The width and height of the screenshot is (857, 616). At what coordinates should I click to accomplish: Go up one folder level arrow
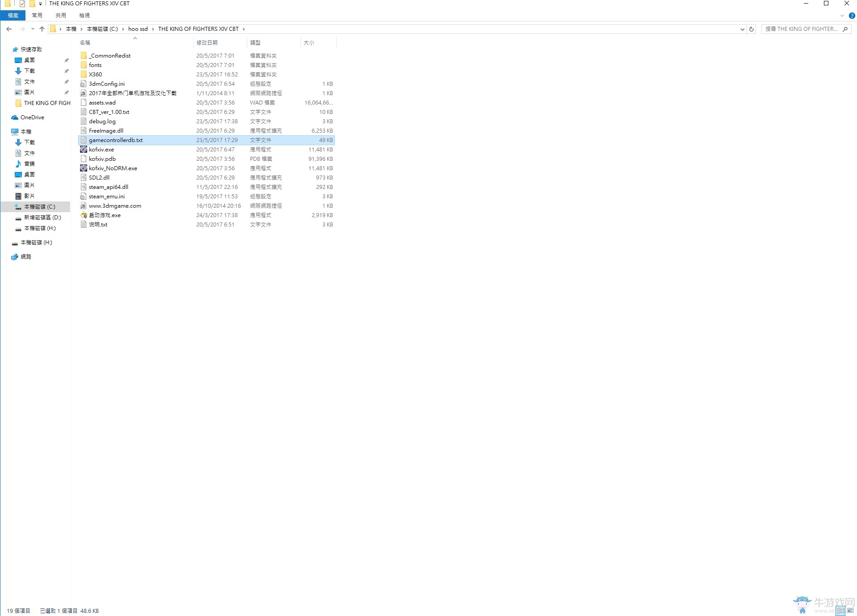click(42, 29)
